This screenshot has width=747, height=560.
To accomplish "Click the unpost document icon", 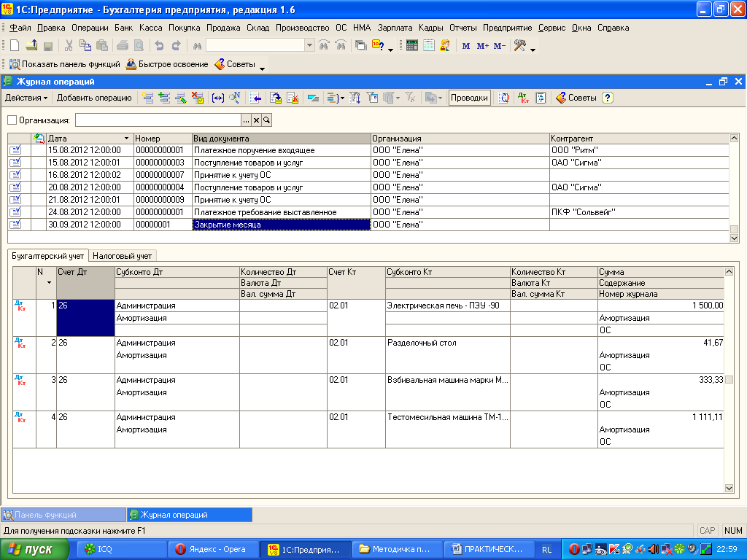I will point(293,98).
